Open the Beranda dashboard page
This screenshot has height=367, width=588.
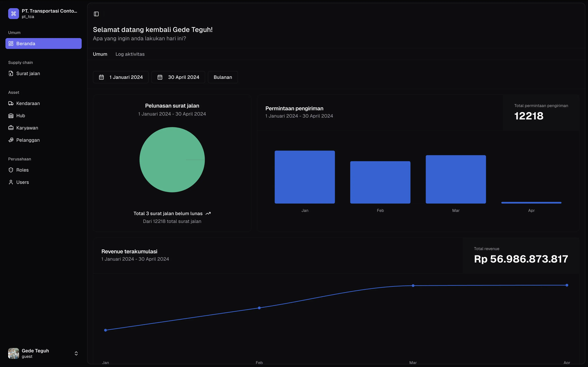pyautogui.click(x=44, y=43)
